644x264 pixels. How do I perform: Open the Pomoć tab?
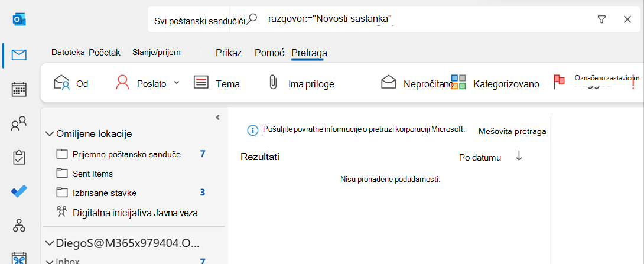(269, 53)
